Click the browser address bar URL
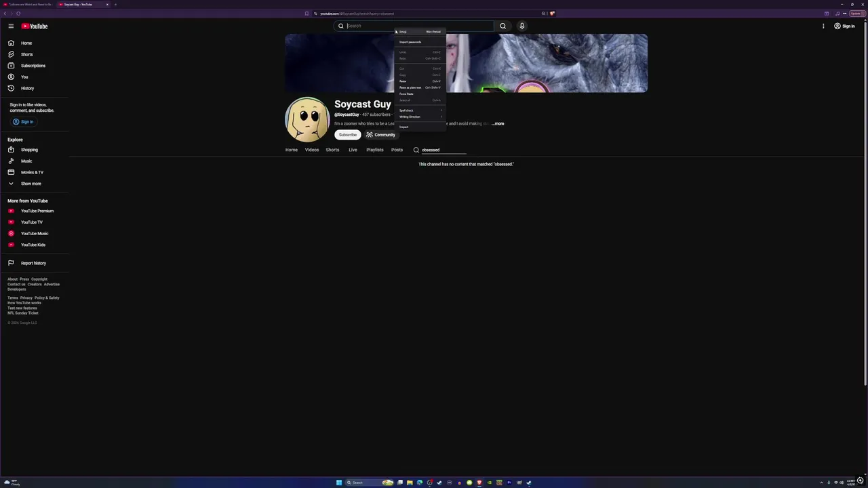The image size is (868, 488). coord(357,14)
